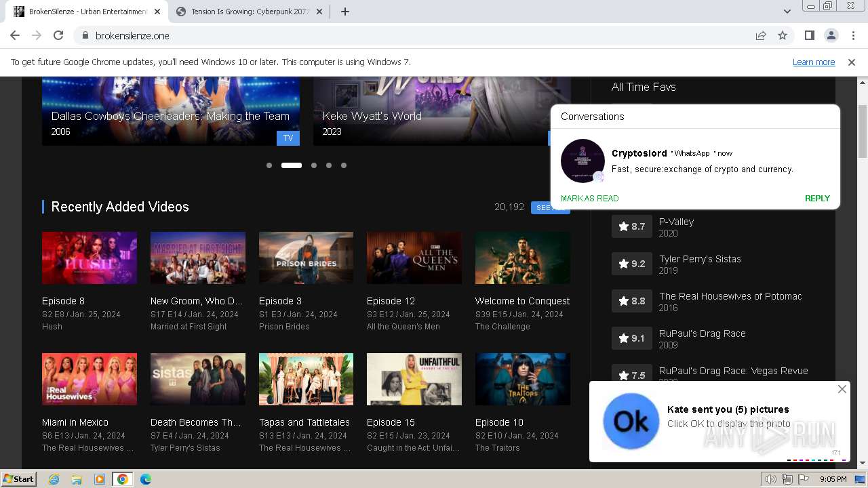Open Microsoft Edge from taskbar
868x488 pixels.
point(146,479)
